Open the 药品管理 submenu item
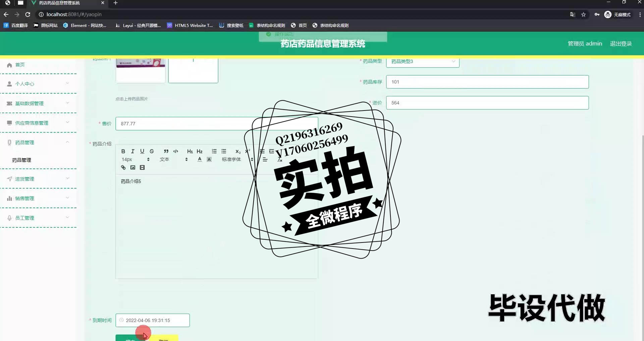The height and width of the screenshot is (341, 644). tap(21, 160)
